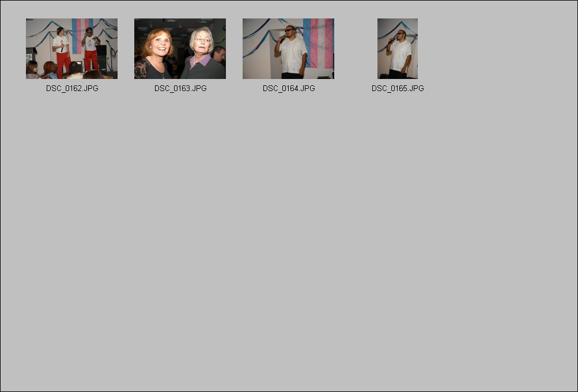Click the striped flag in DSC_0164 photo
The height and width of the screenshot is (392, 578).
(319, 43)
